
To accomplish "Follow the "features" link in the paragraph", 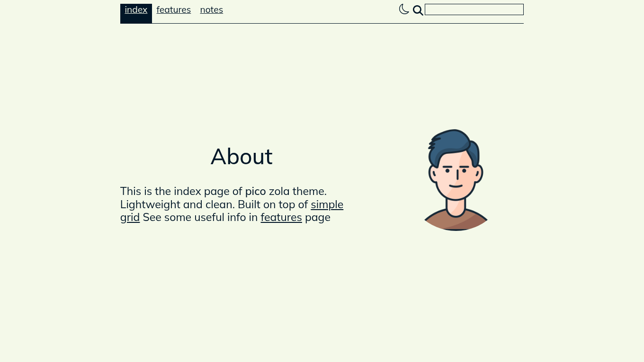I will 281,217.
